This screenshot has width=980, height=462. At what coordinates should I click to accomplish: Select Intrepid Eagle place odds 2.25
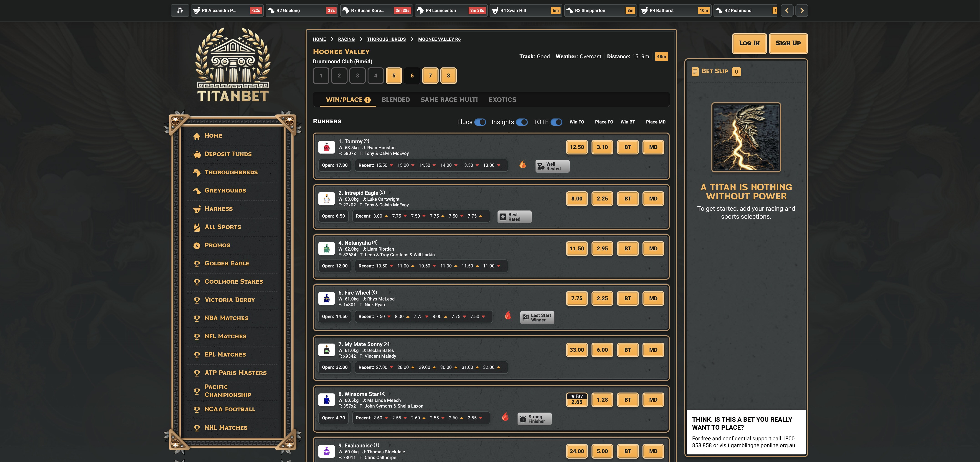602,198
